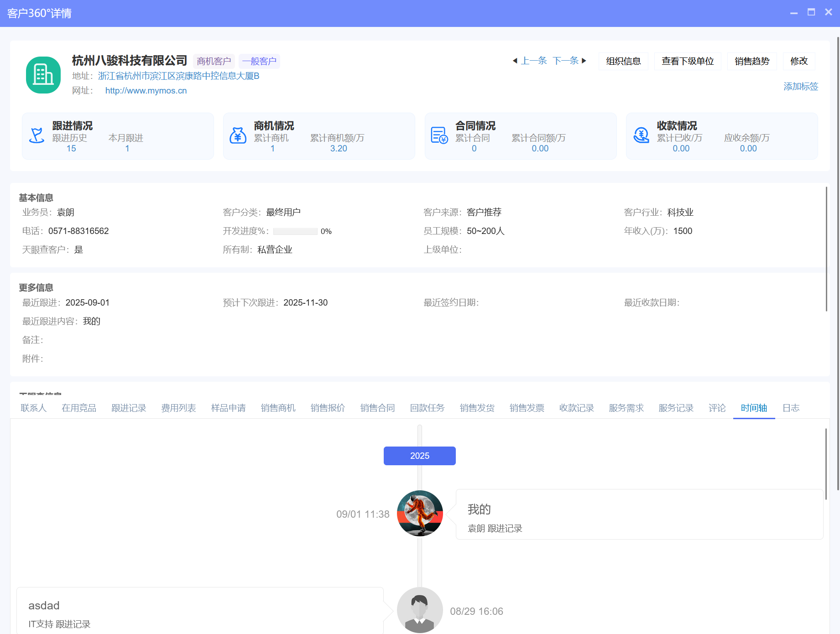The width and height of the screenshot is (840, 634).
Task: Open the previous record arrow beside 上一条
Action: click(x=515, y=61)
